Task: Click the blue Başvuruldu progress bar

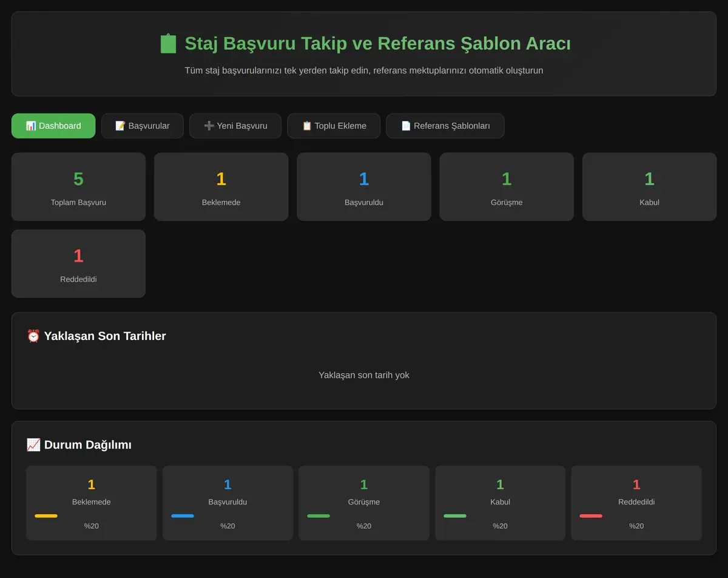Action: pos(183,516)
